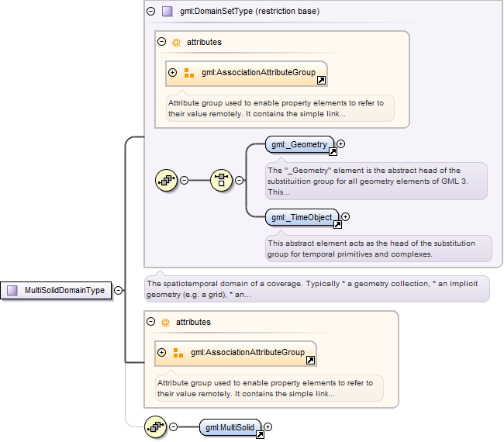The image size is (504, 442).
Task: Expand lower gml:AssociationAttributeGroup node
Action: click(162, 352)
